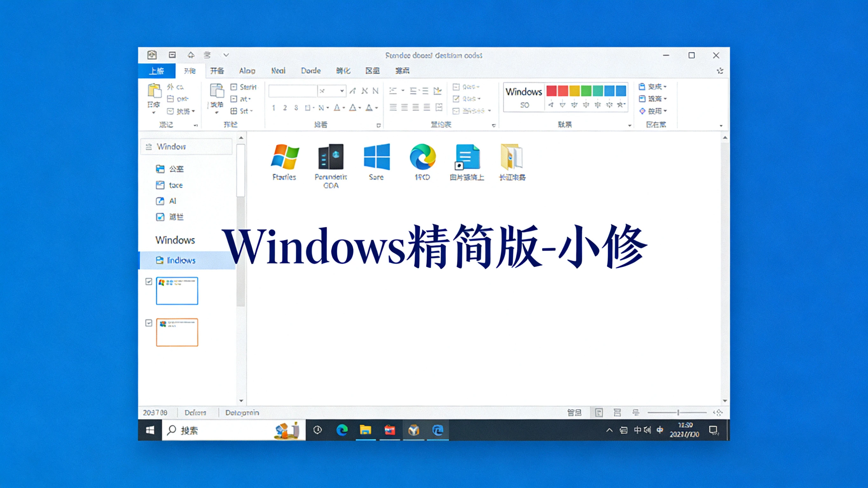Open the quick access toolbar dropdown chevron
The height and width of the screenshot is (488, 868).
tap(226, 55)
